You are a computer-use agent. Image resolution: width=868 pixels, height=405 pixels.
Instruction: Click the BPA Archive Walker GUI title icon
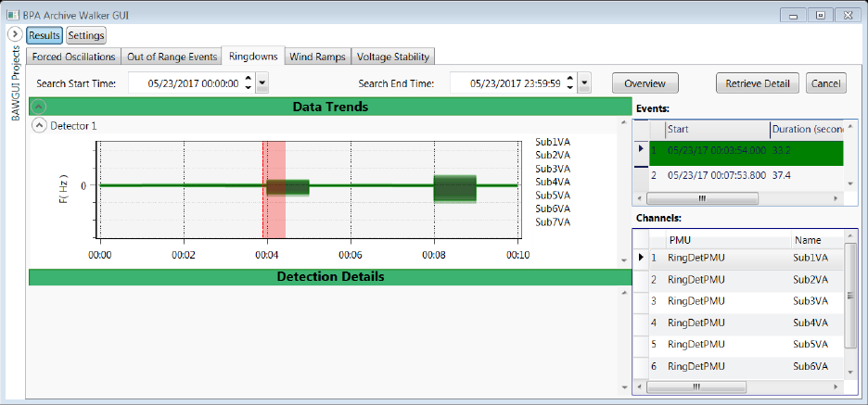[x=12, y=15]
